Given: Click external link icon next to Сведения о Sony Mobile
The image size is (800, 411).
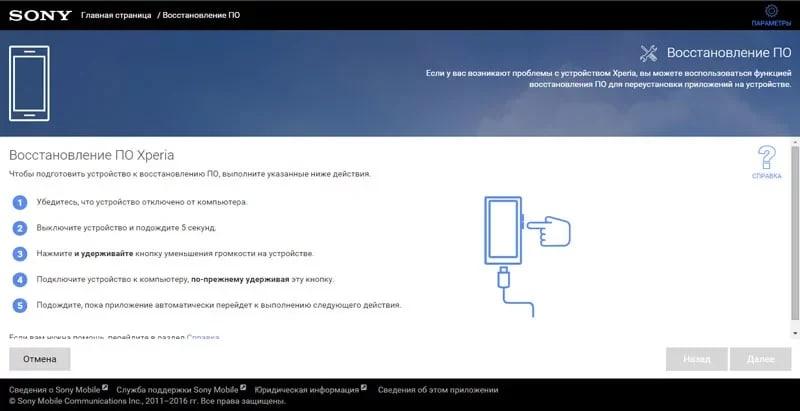Looking at the screenshot, I should pyautogui.click(x=105, y=388).
